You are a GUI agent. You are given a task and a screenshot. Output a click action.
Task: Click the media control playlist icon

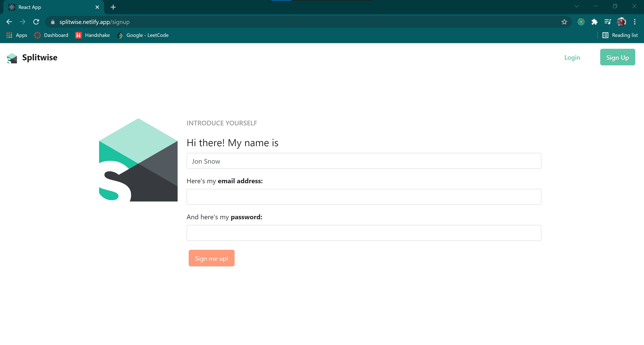pos(607,22)
